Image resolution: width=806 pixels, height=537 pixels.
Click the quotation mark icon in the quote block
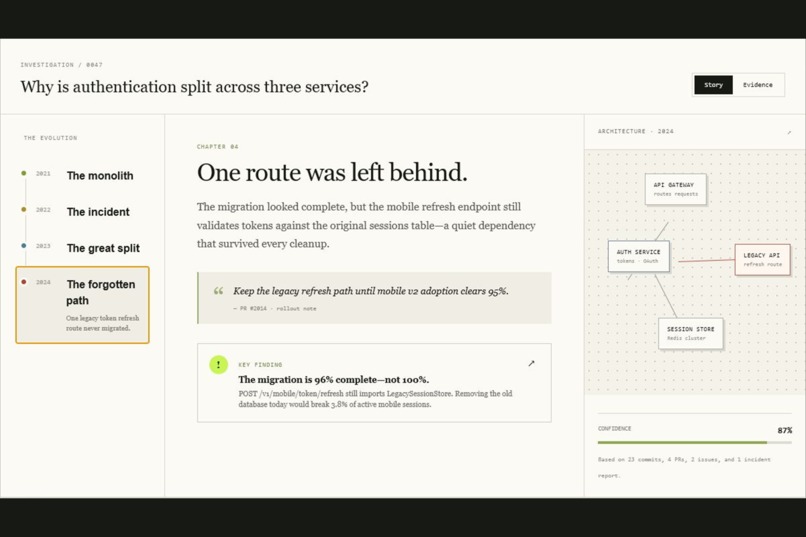coord(218,291)
